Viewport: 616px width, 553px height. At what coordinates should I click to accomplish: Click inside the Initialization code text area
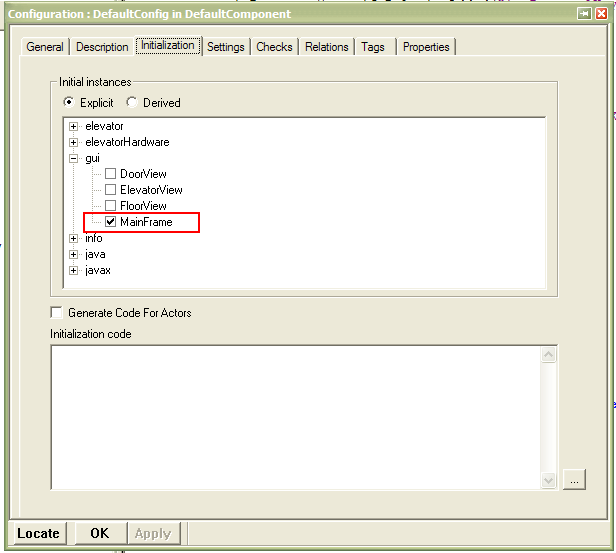[x=295, y=417]
